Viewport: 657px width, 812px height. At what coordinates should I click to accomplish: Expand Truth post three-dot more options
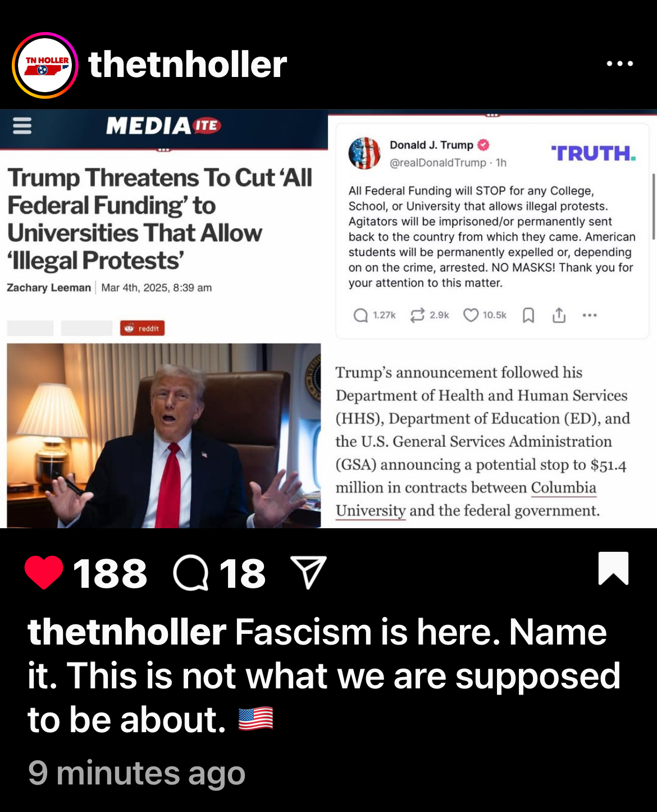[590, 315]
